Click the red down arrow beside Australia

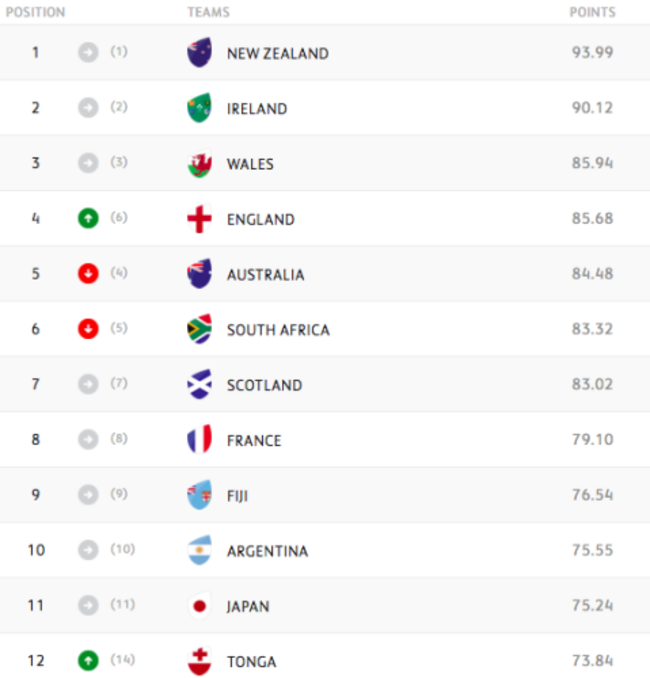(88, 274)
